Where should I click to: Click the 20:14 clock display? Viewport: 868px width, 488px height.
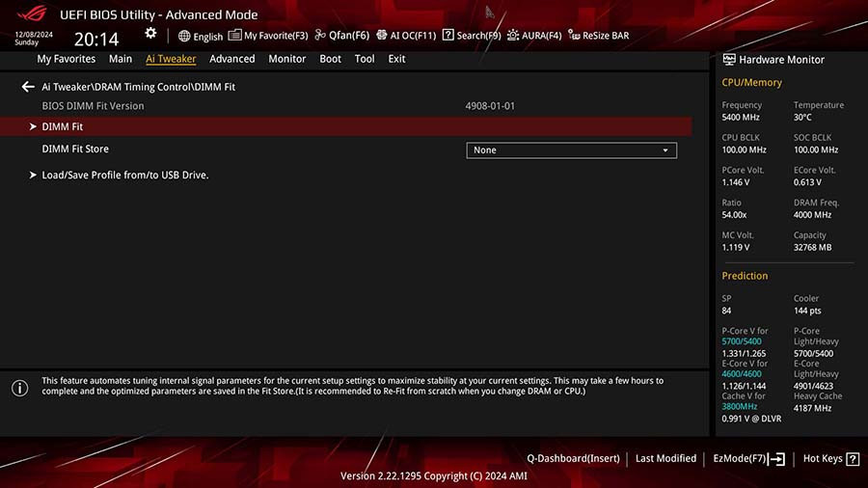point(96,39)
